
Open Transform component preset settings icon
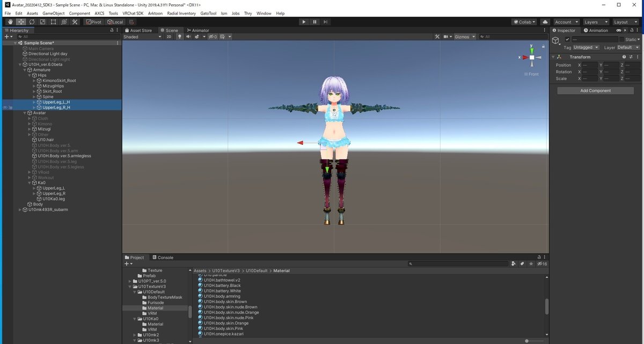pyautogui.click(x=631, y=56)
